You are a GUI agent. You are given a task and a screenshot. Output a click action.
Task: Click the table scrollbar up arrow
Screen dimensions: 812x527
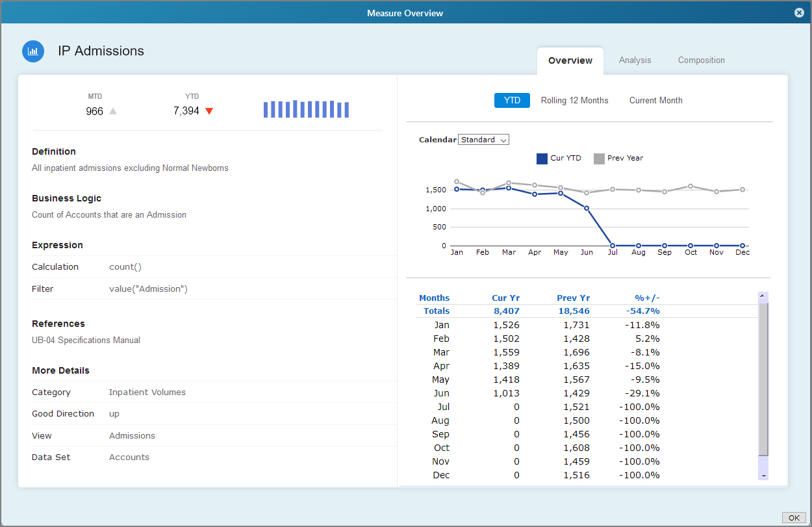(x=763, y=296)
